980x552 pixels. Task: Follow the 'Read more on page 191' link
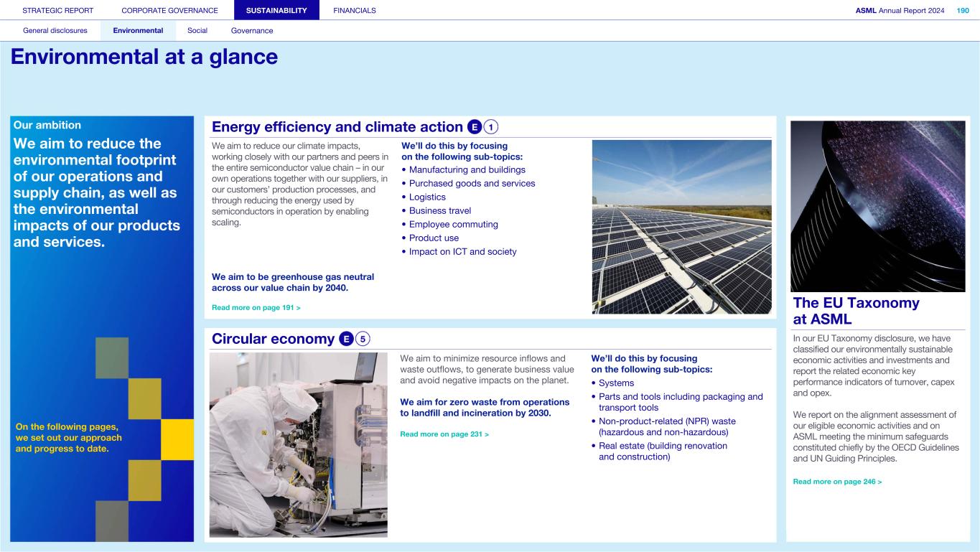pos(256,307)
